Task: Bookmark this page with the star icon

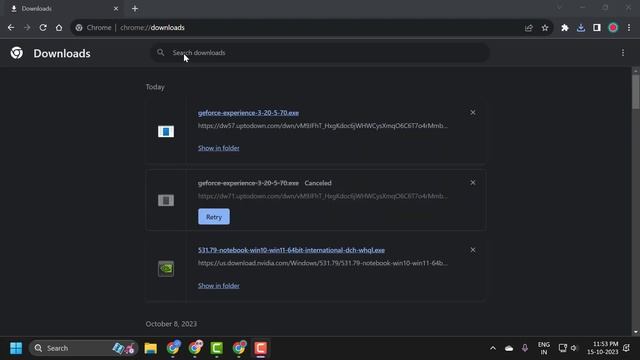Action: (545, 28)
